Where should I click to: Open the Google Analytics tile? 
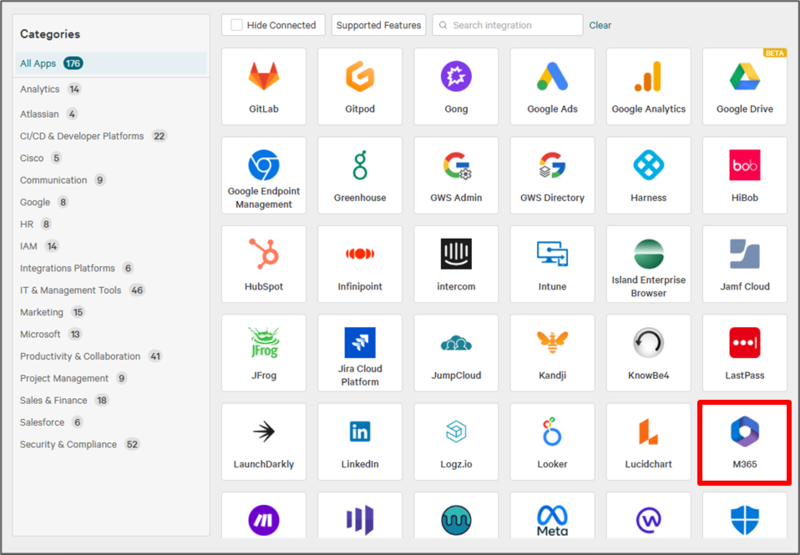[x=648, y=86]
